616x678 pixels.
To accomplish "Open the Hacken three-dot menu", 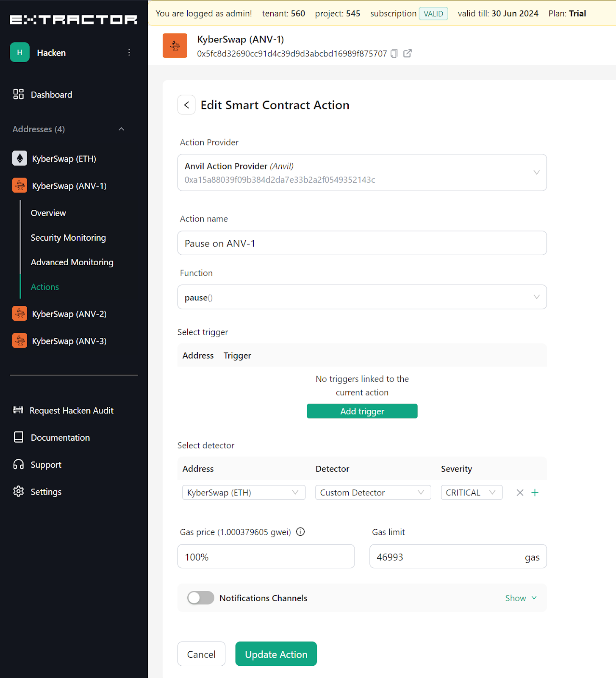I will (129, 53).
